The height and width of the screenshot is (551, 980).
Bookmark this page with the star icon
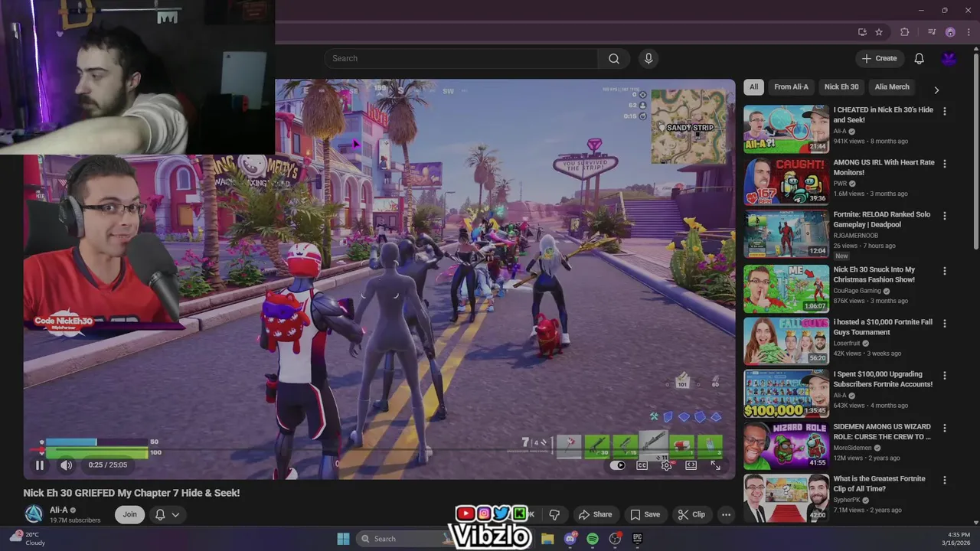[x=879, y=32]
